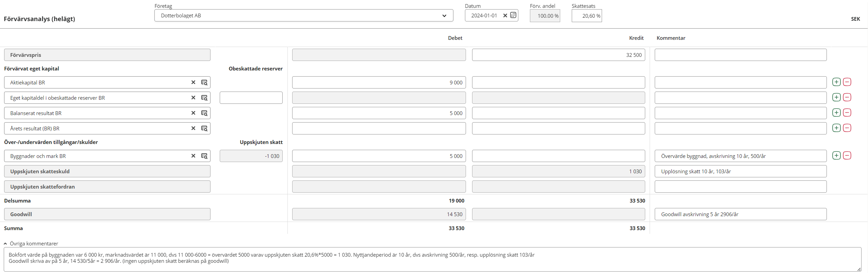Viewport: 868px width, 273px height.
Task: Collapse the Övriga kommentarer section
Action: [x=5, y=244]
